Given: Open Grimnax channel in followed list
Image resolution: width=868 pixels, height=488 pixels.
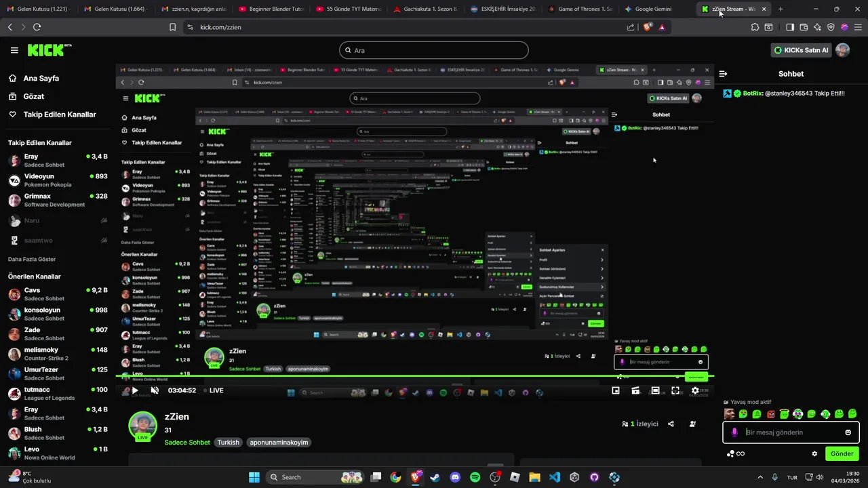Looking at the screenshot, I should [58, 200].
